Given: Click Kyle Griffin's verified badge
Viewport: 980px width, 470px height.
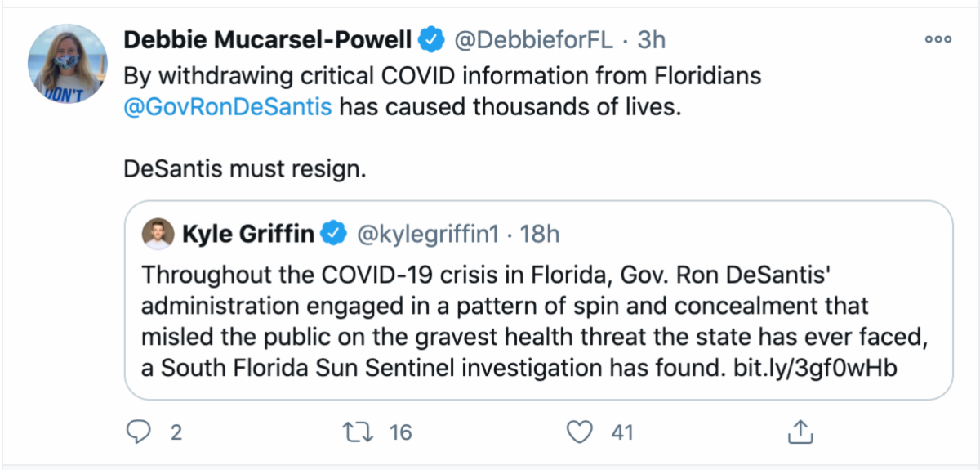Looking at the screenshot, I should [332, 234].
